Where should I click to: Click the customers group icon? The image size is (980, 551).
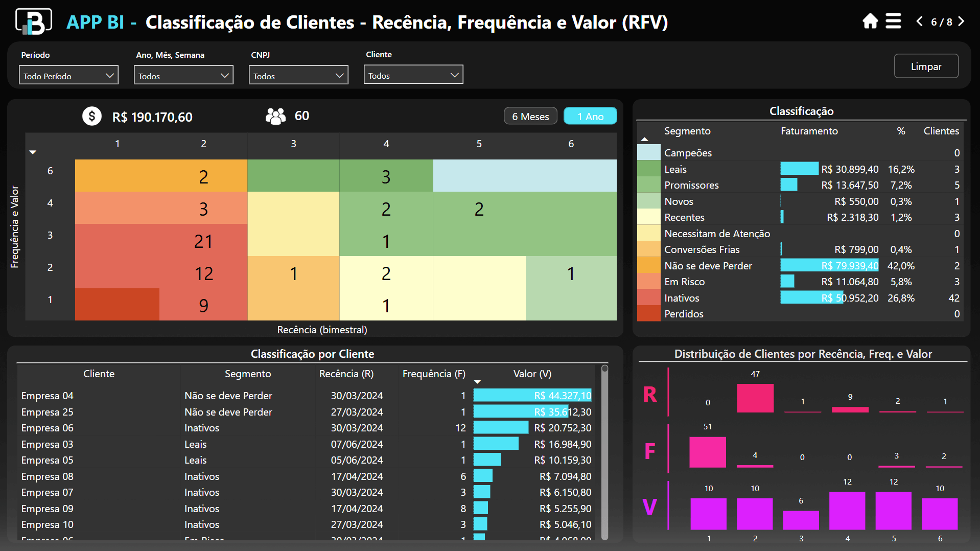[275, 117]
